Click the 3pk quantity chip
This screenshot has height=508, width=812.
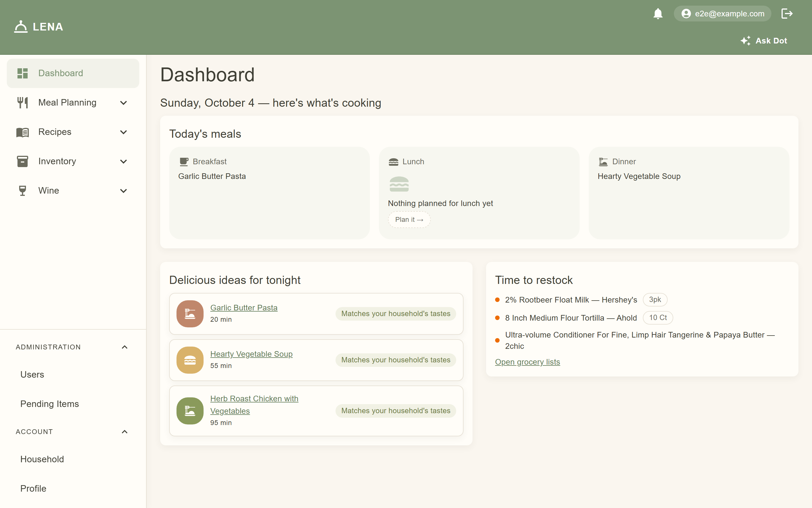pyautogui.click(x=655, y=299)
